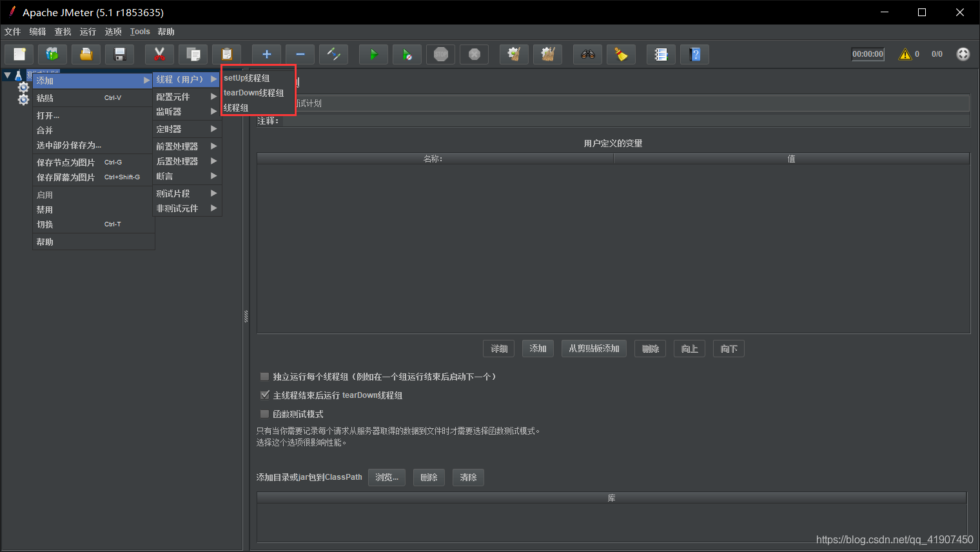Click the 详细 button
Image resolution: width=980 pixels, height=552 pixels.
499,349
